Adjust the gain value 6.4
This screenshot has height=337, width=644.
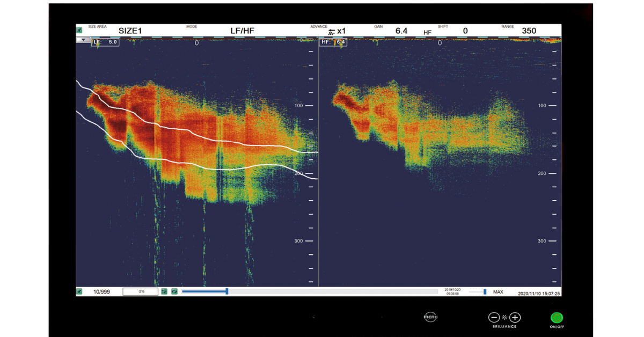[401, 31]
